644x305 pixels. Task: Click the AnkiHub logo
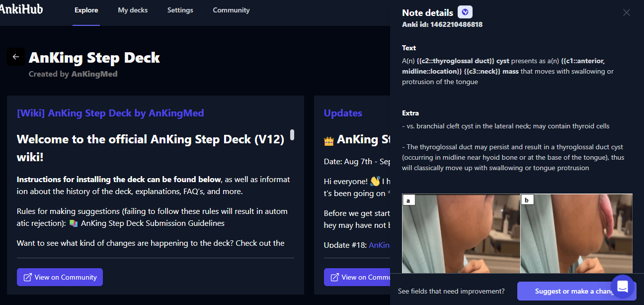[x=21, y=9]
